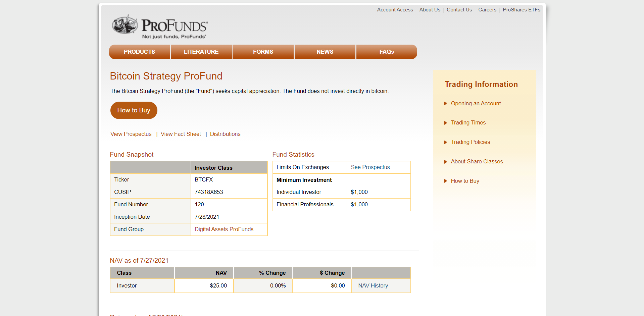This screenshot has width=644, height=316.
Task: Click the Ticker row label
Action: coord(121,180)
